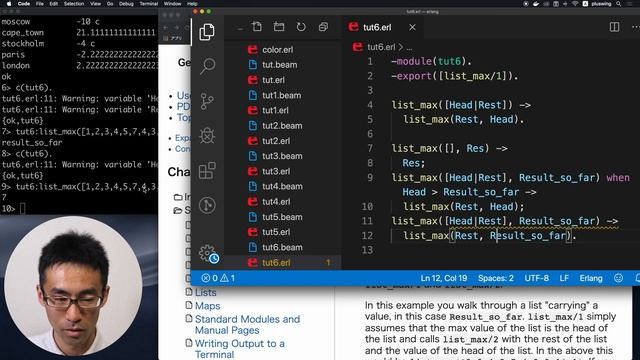
Task: Collapse all folders in explorer
Action: coord(323,27)
